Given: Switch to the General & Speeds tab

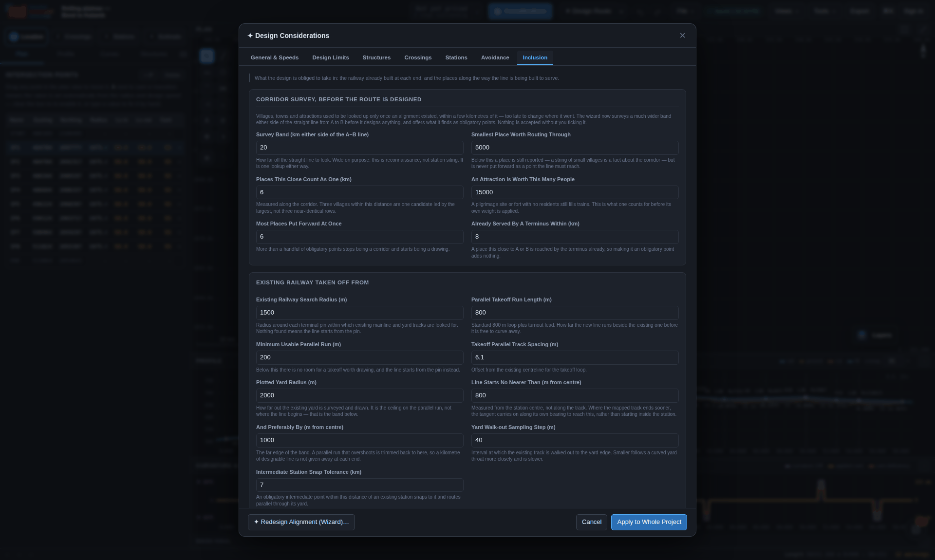Looking at the screenshot, I should point(275,57).
